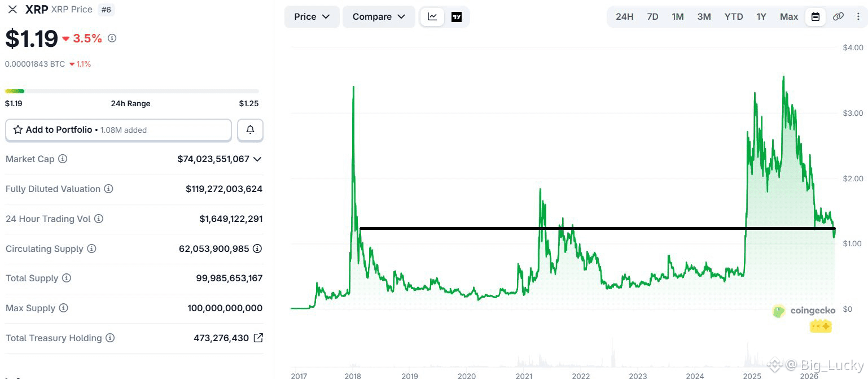
Task: Expand Market Cap details chevron
Action: point(257,159)
